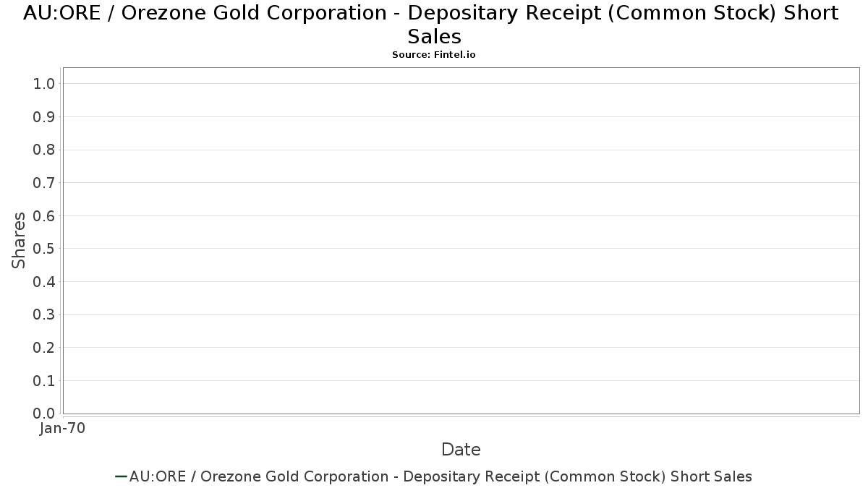
Task: Click the word Sales in the title
Action: pos(434,36)
